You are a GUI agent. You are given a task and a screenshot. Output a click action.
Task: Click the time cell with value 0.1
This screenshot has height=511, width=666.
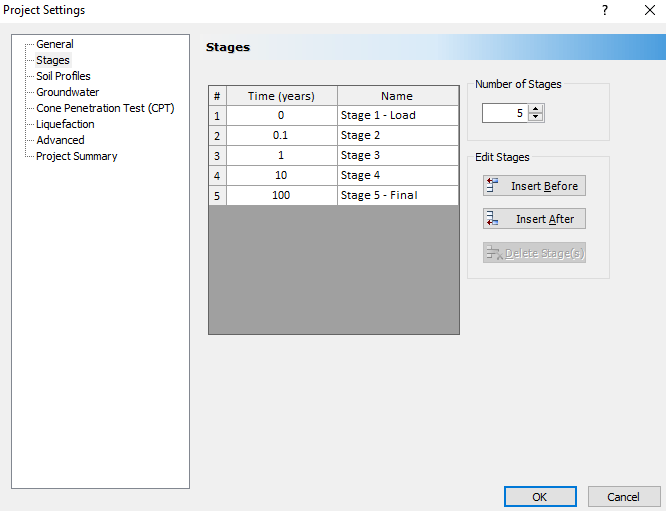[x=282, y=136]
